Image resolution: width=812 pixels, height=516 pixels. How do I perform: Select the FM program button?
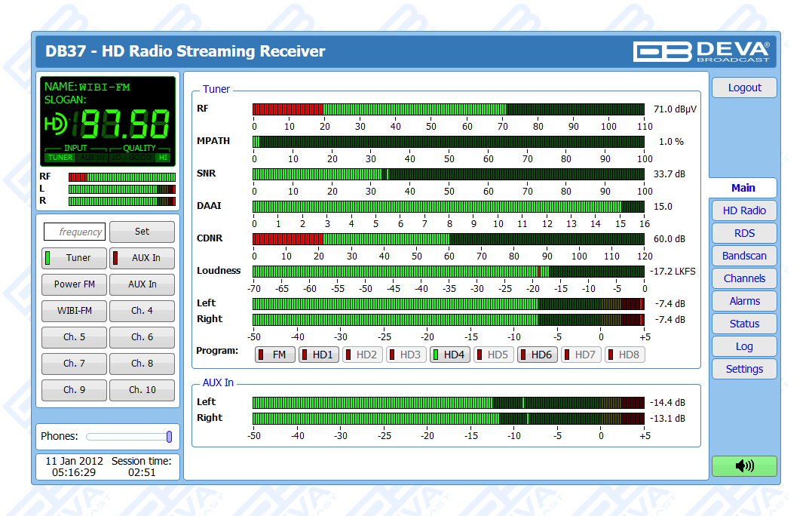coord(275,355)
